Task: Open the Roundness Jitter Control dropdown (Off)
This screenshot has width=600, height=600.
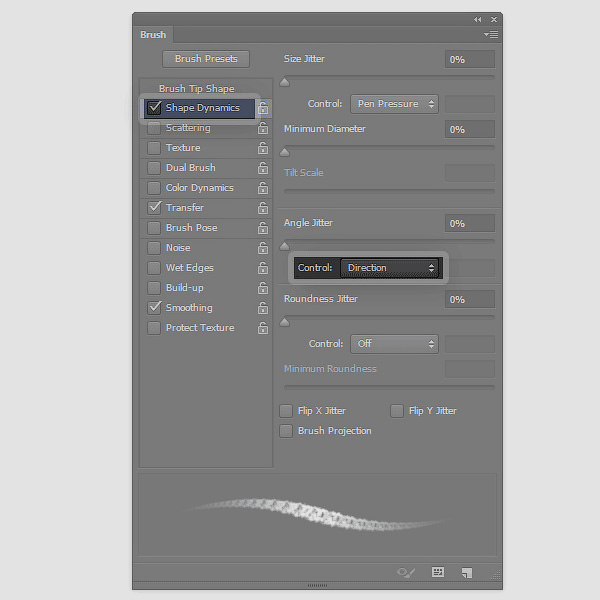Action: [394, 344]
